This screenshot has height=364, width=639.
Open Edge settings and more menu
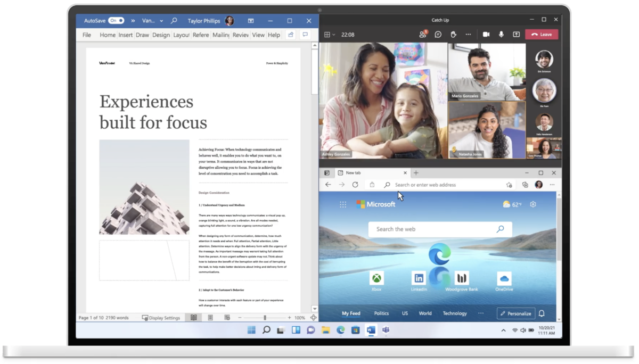[x=552, y=185]
